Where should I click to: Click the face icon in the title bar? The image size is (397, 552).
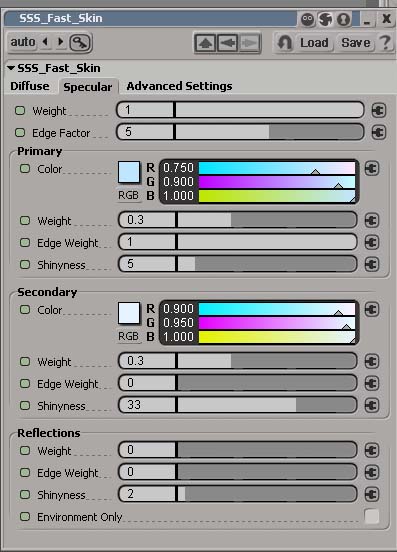[x=307, y=19]
